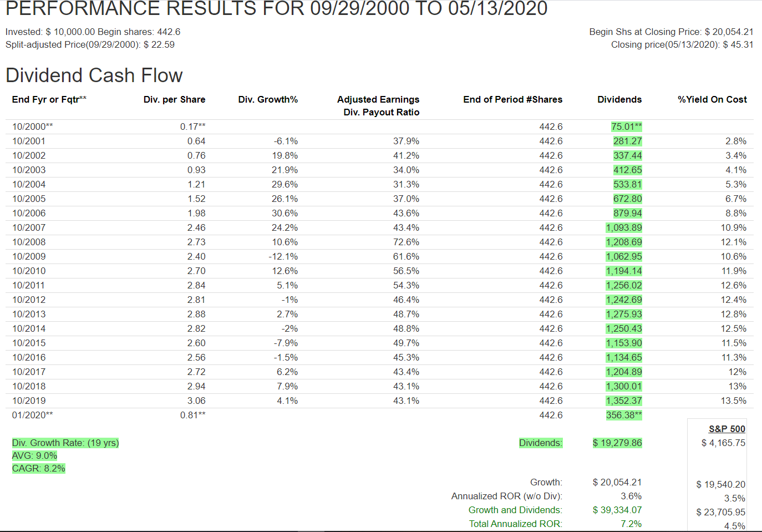Screen dimensions: 762x532
Task: Click the 1,134.65 dividends cell
Action: 624,357
